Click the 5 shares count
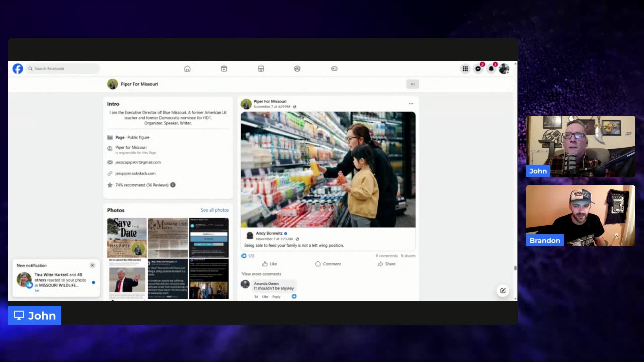Image resolution: width=644 pixels, height=362 pixels. point(408,256)
